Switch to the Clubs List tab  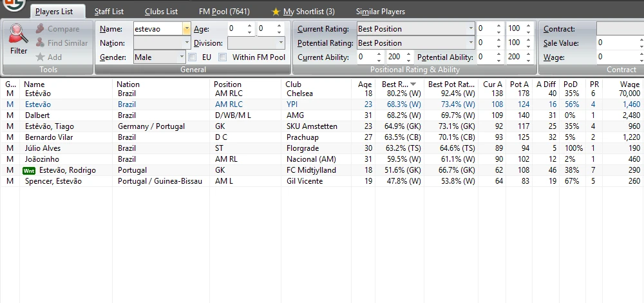[162, 12]
